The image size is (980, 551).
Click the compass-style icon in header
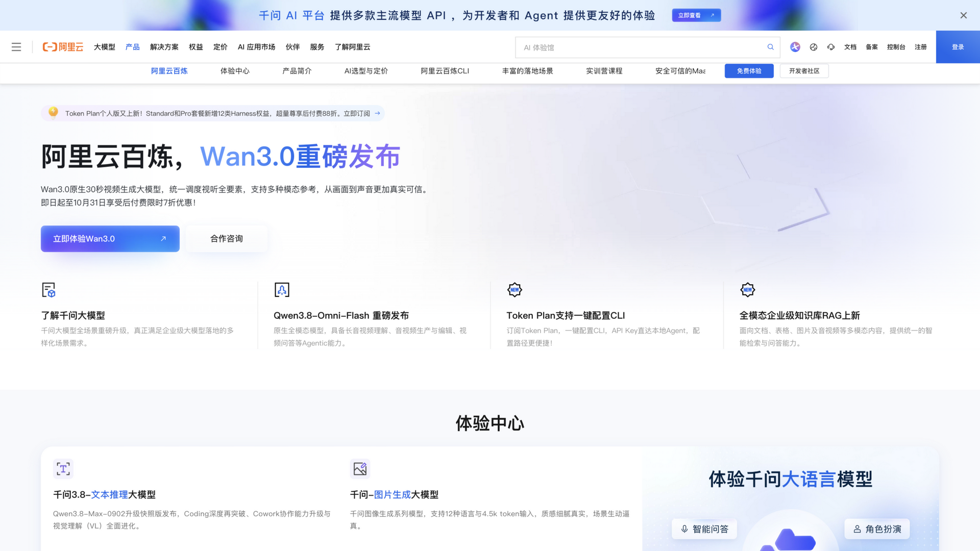(x=814, y=47)
